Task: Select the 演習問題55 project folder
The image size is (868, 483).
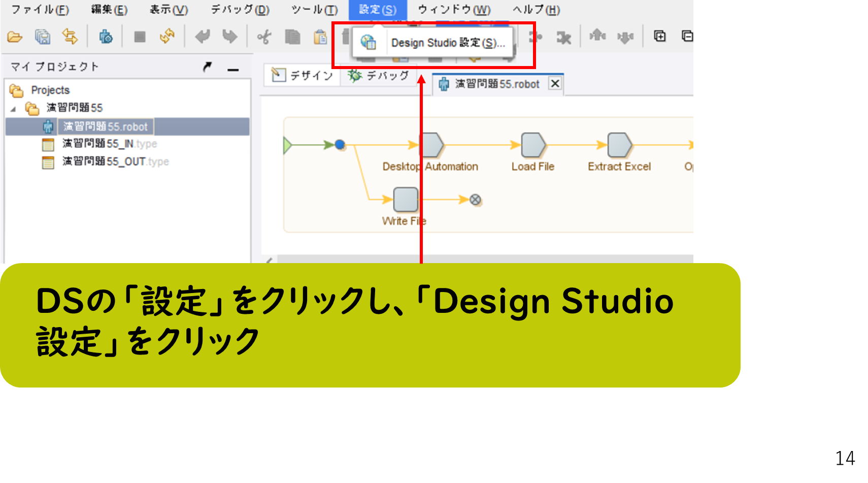Action: click(x=64, y=108)
